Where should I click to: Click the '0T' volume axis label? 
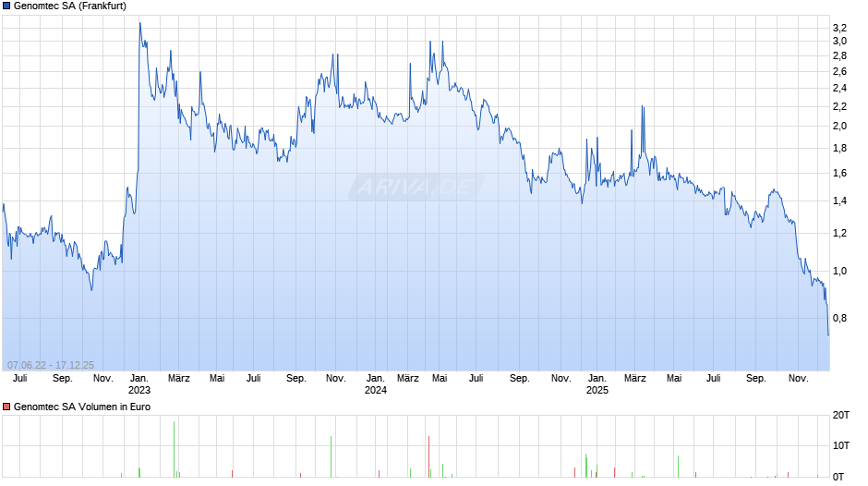click(838, 477)
